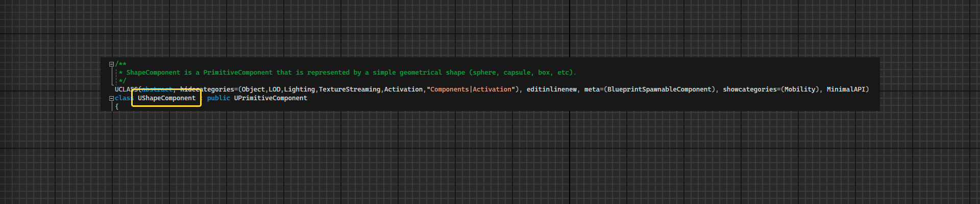Click TextureStreaming in hidecategories list
980x204 pixels.
350,89
